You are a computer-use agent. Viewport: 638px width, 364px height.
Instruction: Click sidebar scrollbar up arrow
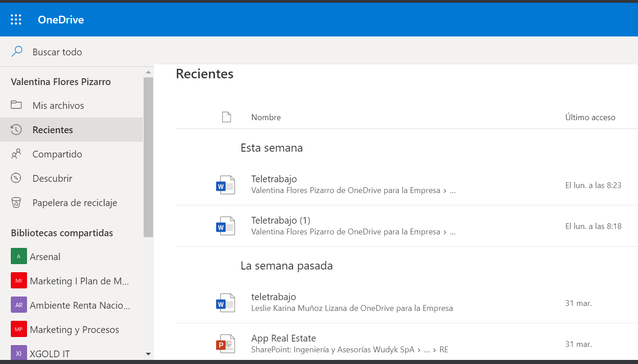(148, 72)
